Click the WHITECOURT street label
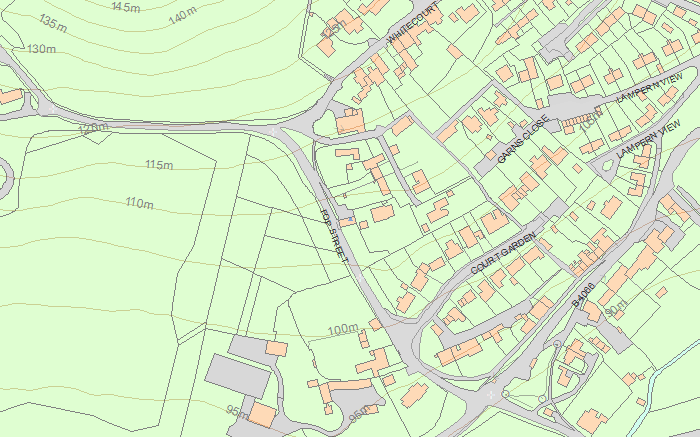This screenshot has height=437, width=700. coord(412,24)
